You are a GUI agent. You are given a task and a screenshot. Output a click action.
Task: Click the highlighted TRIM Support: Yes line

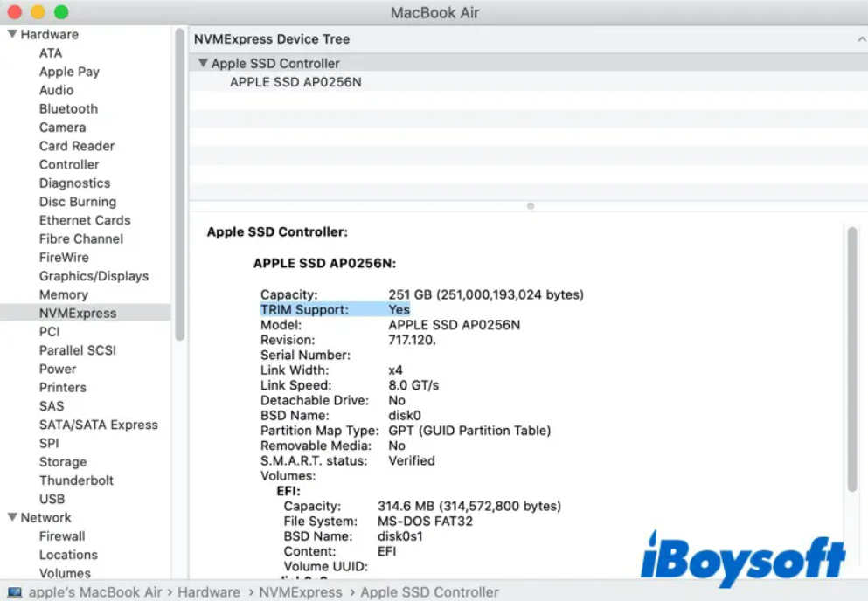click(x=335, y=309)
